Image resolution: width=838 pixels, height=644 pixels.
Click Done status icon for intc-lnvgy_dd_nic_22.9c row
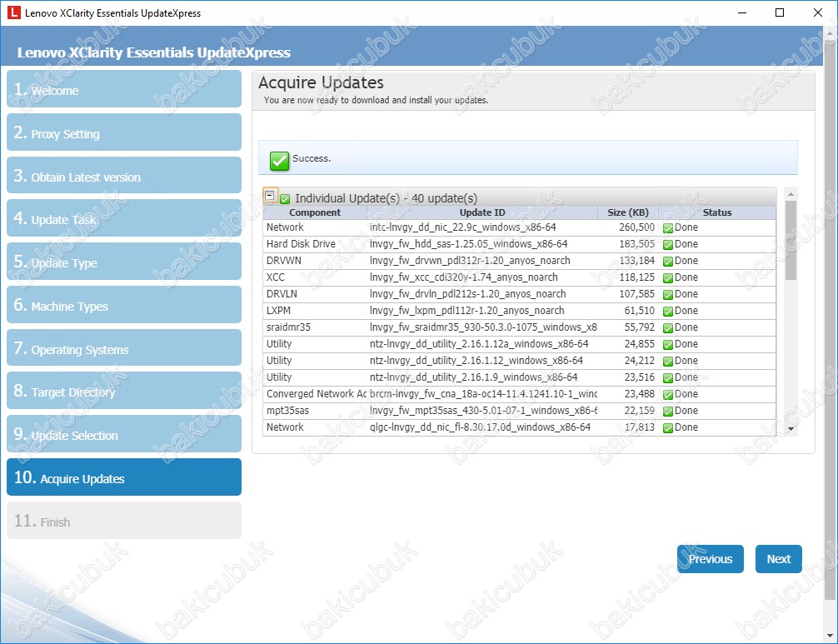[x=667, y=228]
